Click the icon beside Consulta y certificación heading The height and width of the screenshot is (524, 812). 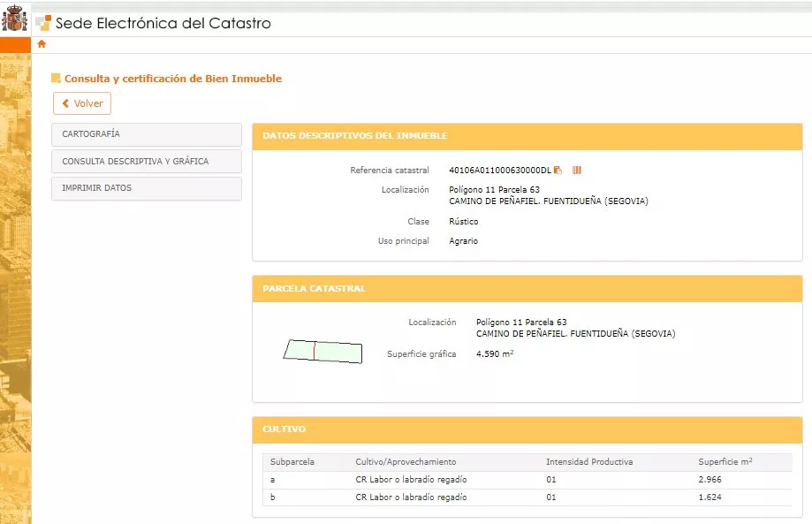pyautogui.click(x=56, y=79)
